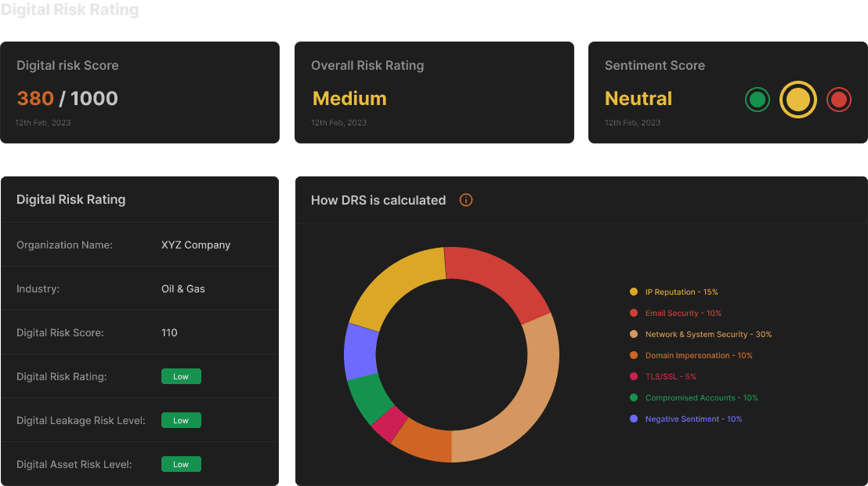
Task: Click the Low badge for Digital Asset Risk Level
Action: click(x=181, y=464)
